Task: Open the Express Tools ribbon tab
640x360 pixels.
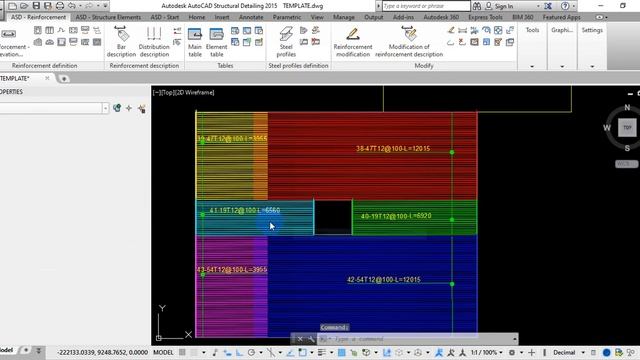Action: pos(485,17)
